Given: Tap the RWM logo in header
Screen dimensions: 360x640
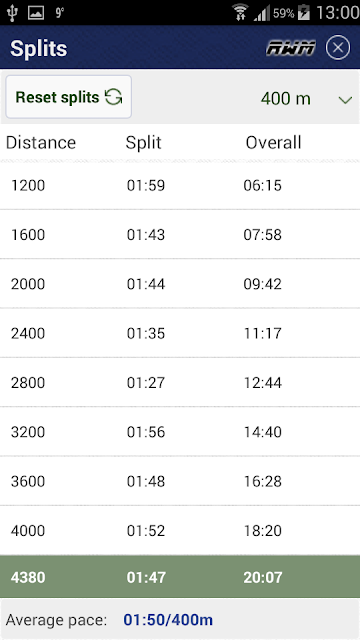Looking at the screenshot, I should pos(291,49).
